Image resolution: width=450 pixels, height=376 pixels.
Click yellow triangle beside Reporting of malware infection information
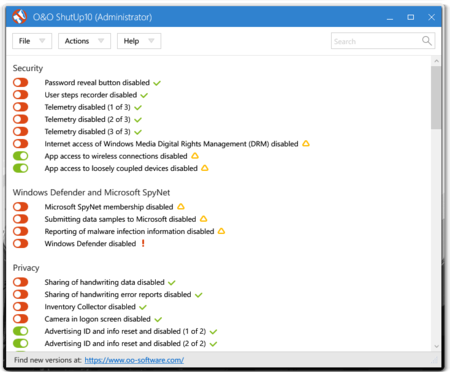(221, 231)
